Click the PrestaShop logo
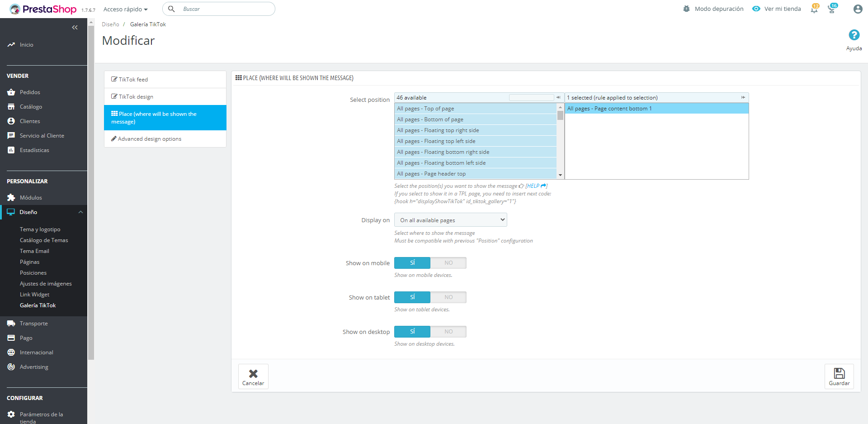Viewport: 868px width, 424px height. pos(43,9)
